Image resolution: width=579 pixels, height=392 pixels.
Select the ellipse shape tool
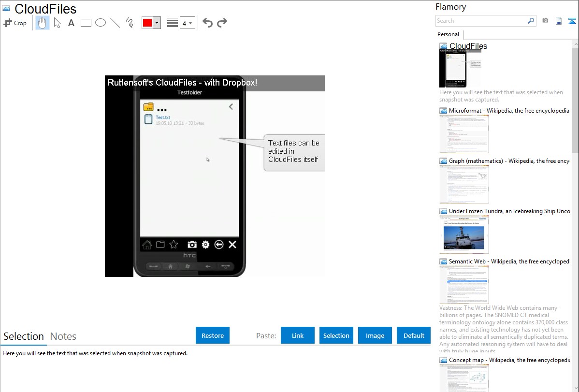coord(101,23)
